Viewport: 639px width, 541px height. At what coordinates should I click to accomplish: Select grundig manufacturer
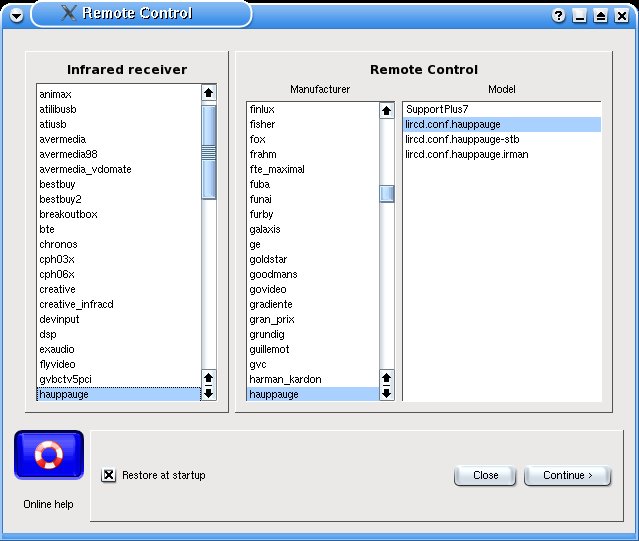click(313, 334)
